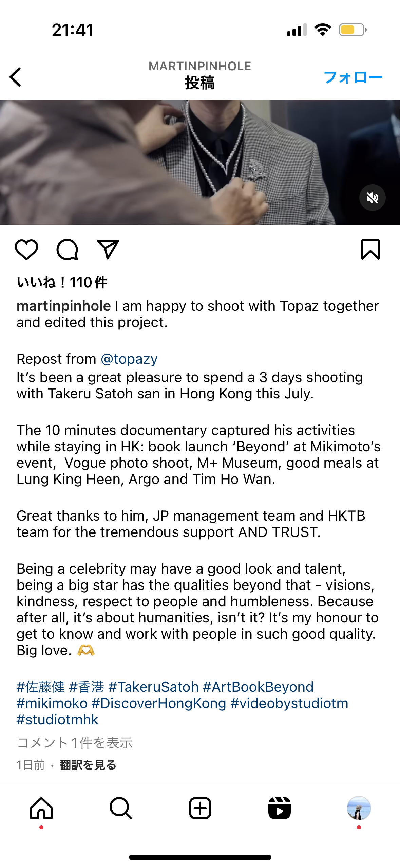The image size is (400, 868).
Task: Open profile avatar tab
Action: 359,808
